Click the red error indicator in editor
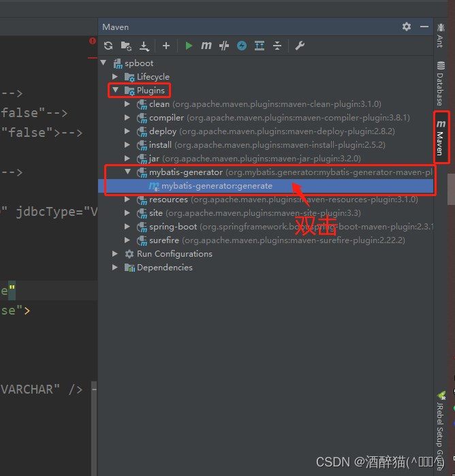 pos(93,41)
